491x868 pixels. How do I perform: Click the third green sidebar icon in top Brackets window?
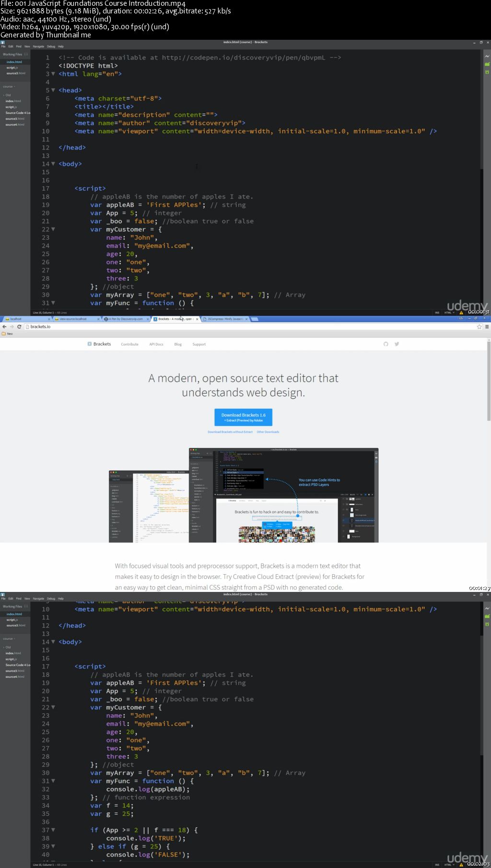(x=487, y=72)
